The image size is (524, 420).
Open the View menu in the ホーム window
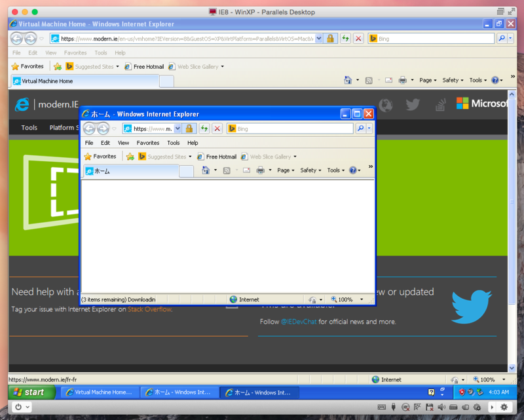[123, 142]
